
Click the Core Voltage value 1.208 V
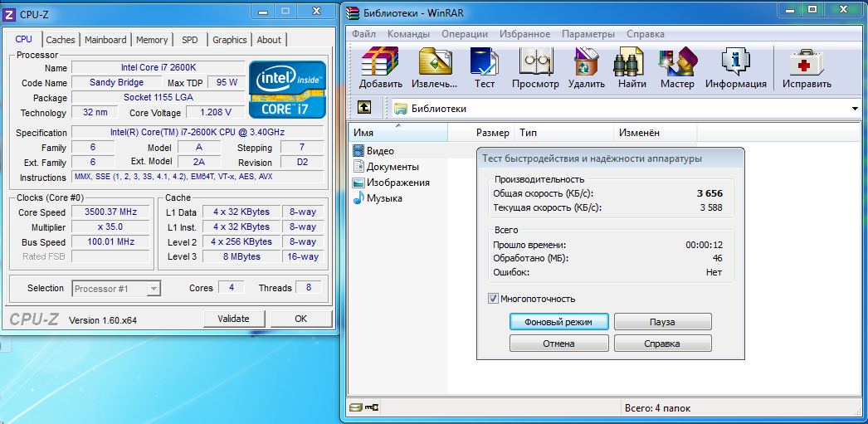(x=215, y=112)
